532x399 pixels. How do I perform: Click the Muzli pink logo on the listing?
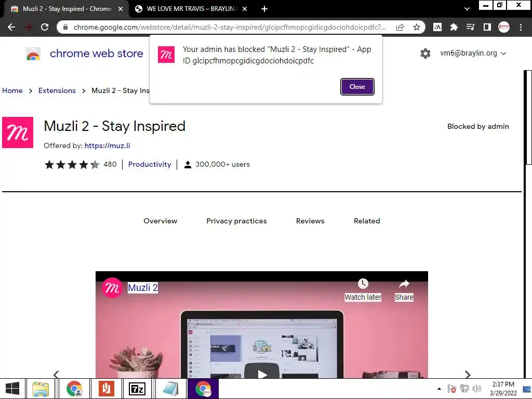pos(18,132)
